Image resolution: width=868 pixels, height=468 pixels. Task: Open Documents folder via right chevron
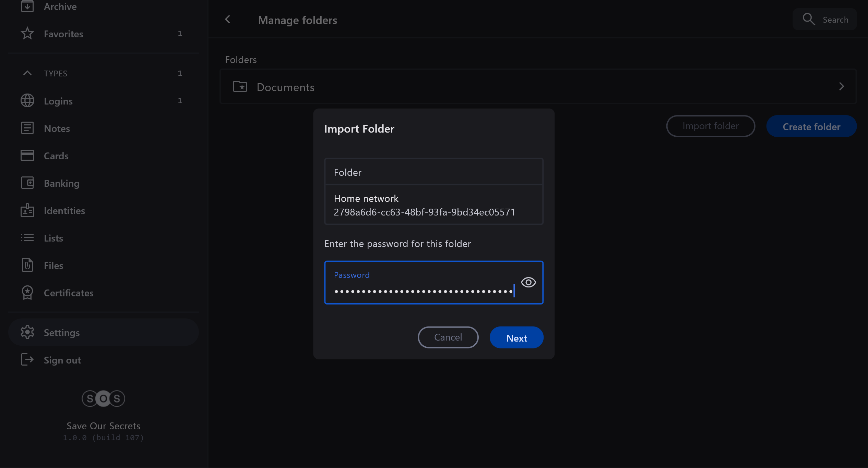[x=841, y=87]
